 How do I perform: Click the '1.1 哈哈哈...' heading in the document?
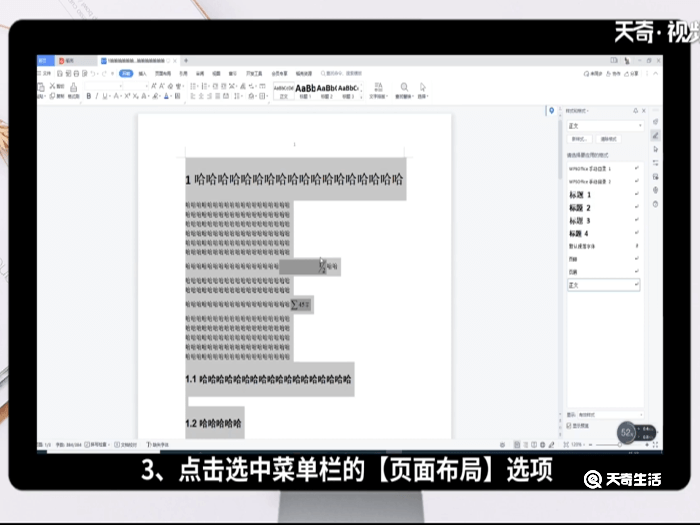click(268, 379)
